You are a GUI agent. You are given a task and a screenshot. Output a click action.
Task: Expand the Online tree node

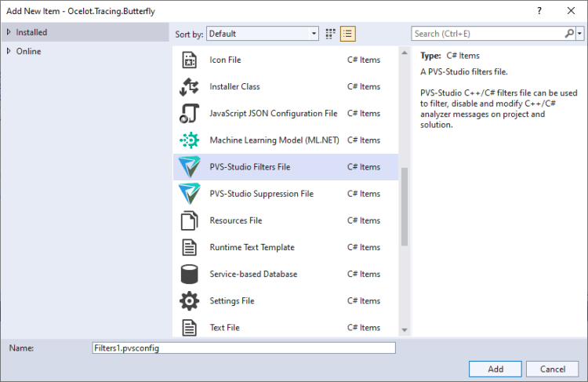9,51
